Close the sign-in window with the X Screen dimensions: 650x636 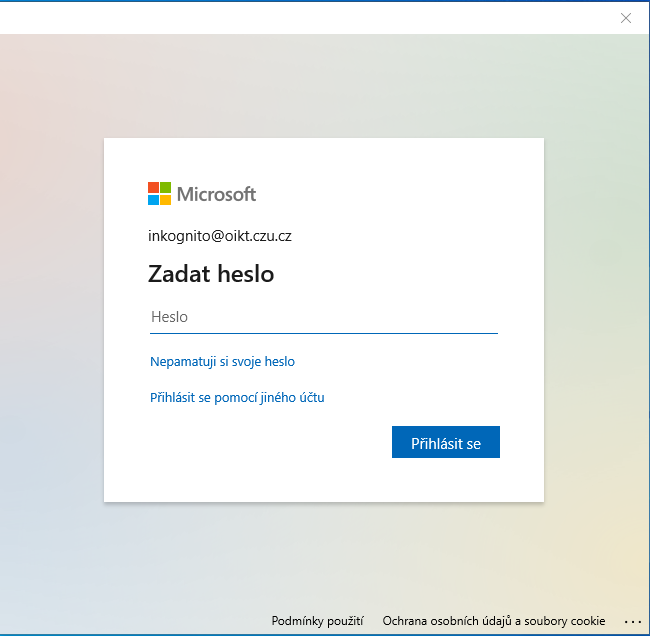coord(626,18)
